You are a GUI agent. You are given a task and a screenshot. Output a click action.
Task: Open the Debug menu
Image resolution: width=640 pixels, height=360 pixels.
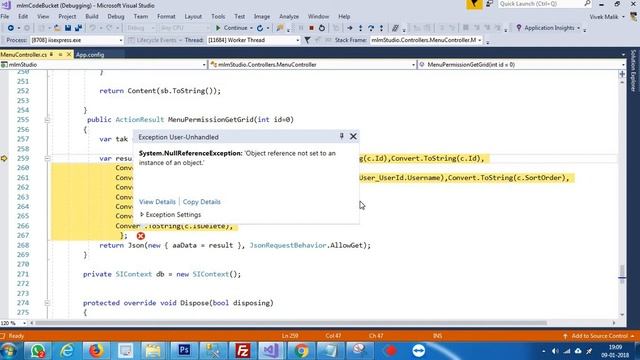tap(116, 16)
